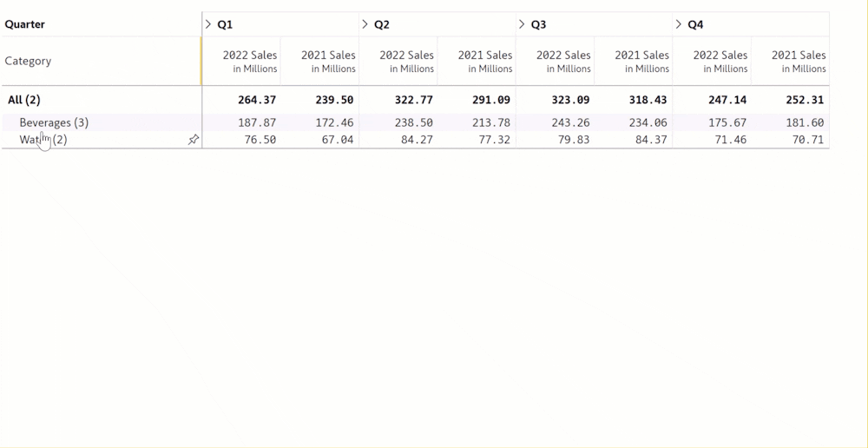The image size is (868, 448).
Task: Click the Quarter header label
Action: (25, 24)
